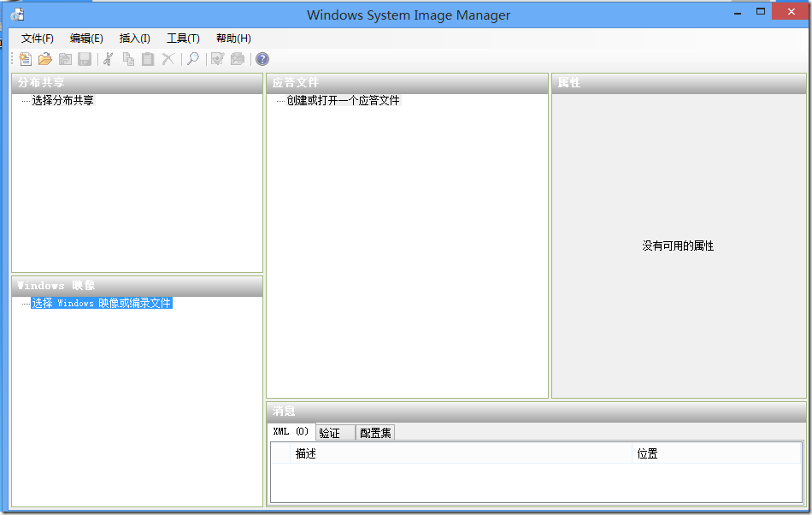
Task: Click the 属性 panel header
Action: pyautogui.click(x=679, y=83)
